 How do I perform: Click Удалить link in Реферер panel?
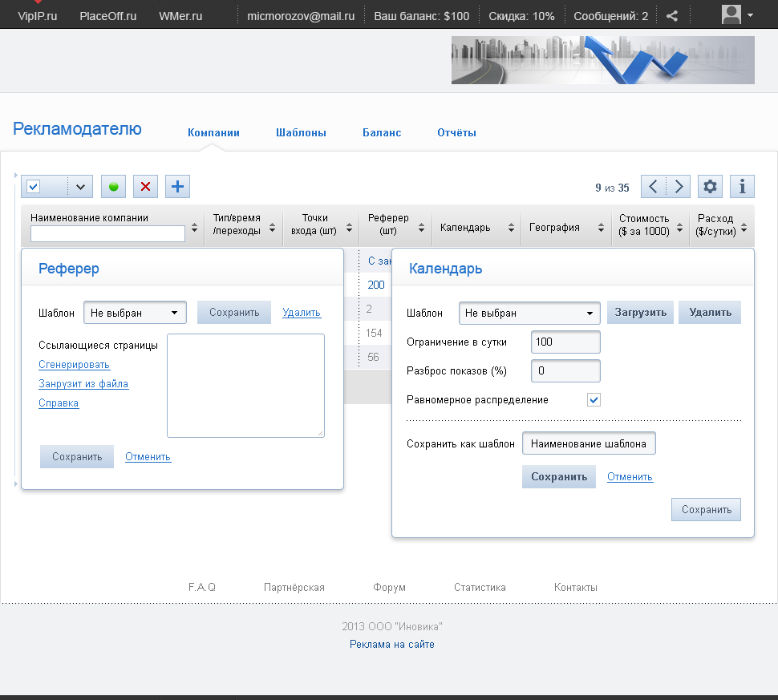[302, 313]
